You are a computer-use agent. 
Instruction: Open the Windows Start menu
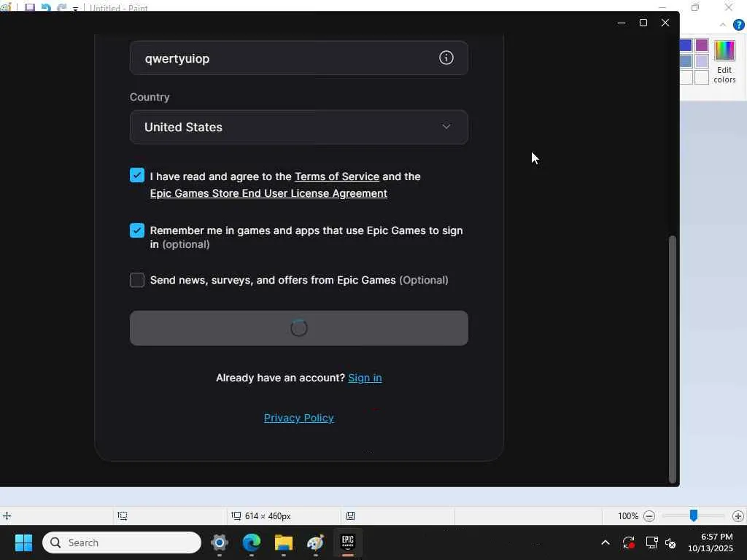23,542
